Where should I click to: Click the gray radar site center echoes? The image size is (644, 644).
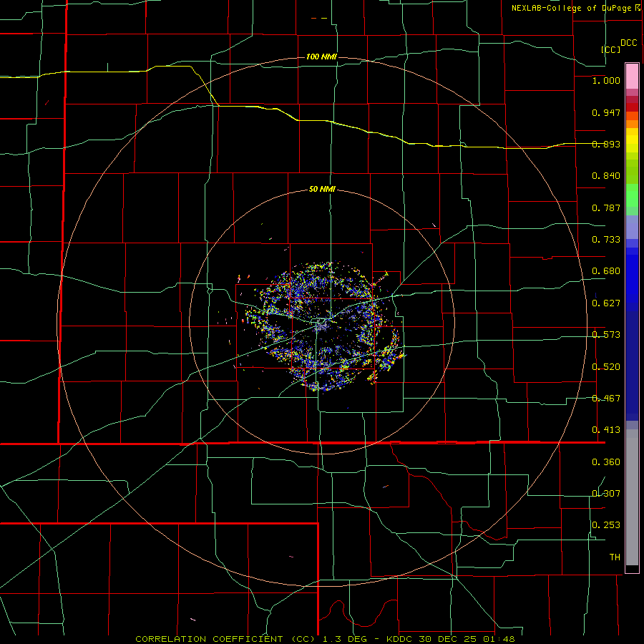click(321, 326)
